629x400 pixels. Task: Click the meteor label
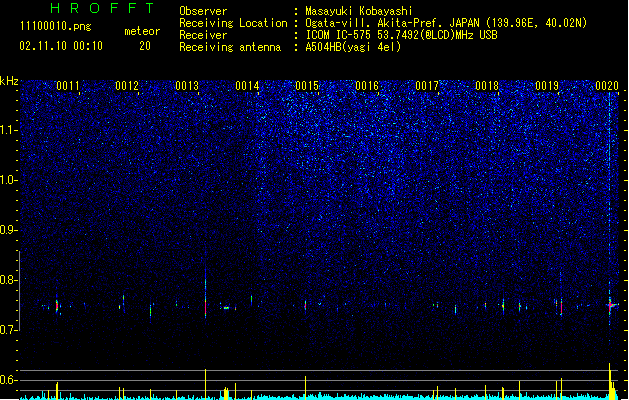(142, 31)
